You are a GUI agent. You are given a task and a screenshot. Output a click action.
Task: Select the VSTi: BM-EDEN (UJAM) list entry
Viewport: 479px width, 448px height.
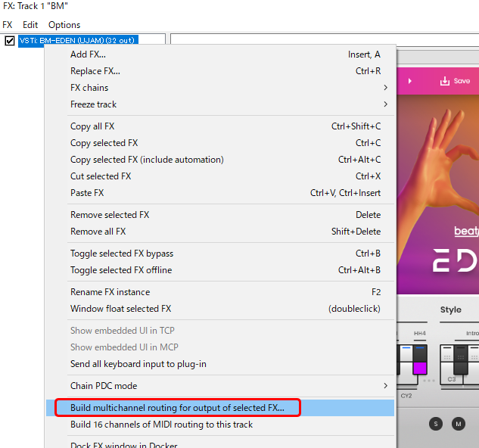pos(78,40)
